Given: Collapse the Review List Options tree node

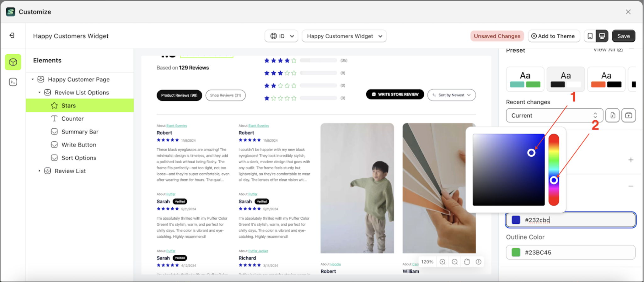Looking at the screenshot, I should click(x=39, y=92).
